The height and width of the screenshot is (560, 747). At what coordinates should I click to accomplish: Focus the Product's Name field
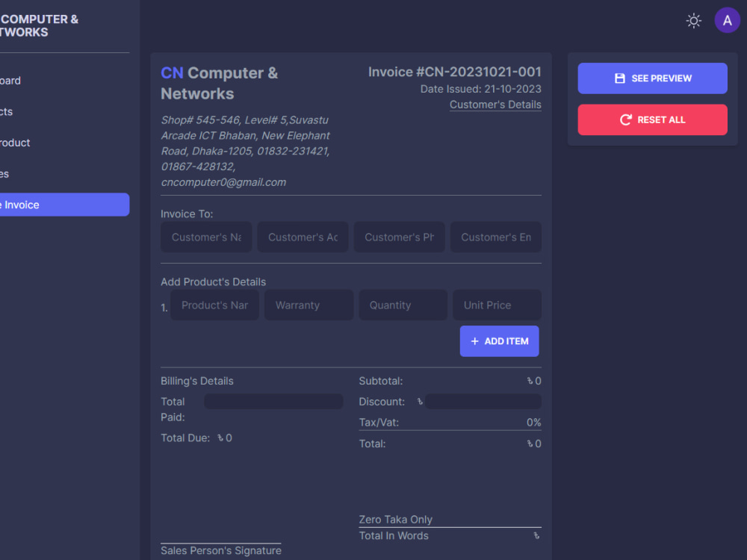click(x=214, y=305)
